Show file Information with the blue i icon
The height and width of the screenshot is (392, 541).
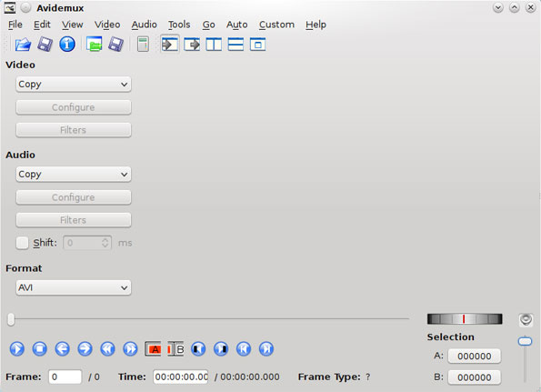coord(67,45)
